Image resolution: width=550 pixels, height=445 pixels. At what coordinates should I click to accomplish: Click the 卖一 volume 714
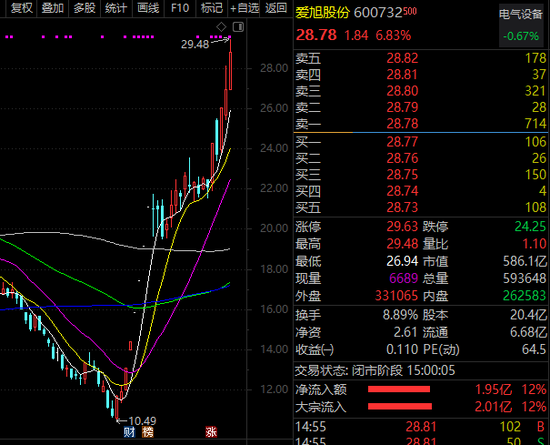pos(536,124)
